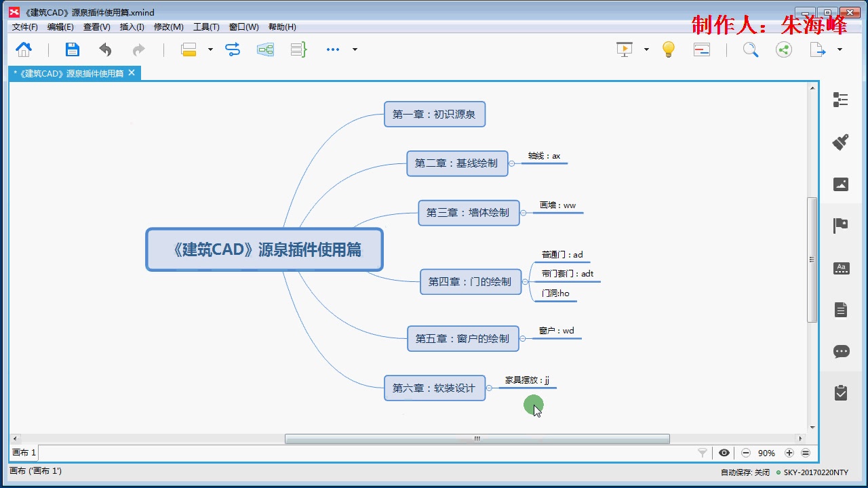This screenshot has width=868, height=488.
Task: Export the mind map file
Action: pos(818,49)
